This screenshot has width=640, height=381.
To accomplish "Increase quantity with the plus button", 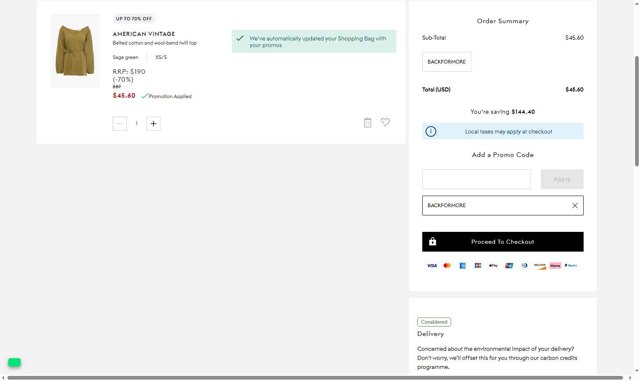I will coord(153,123).
